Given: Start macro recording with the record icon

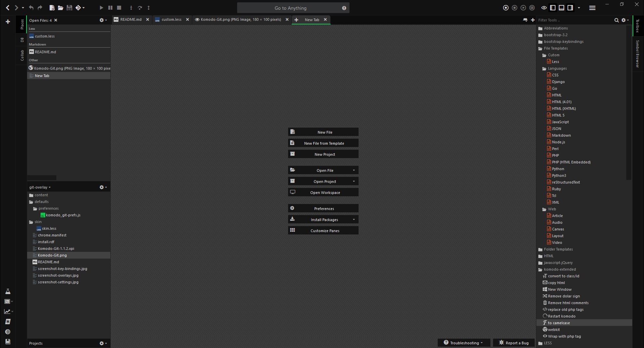Looking at the screenshot, I should click(506, 7).
